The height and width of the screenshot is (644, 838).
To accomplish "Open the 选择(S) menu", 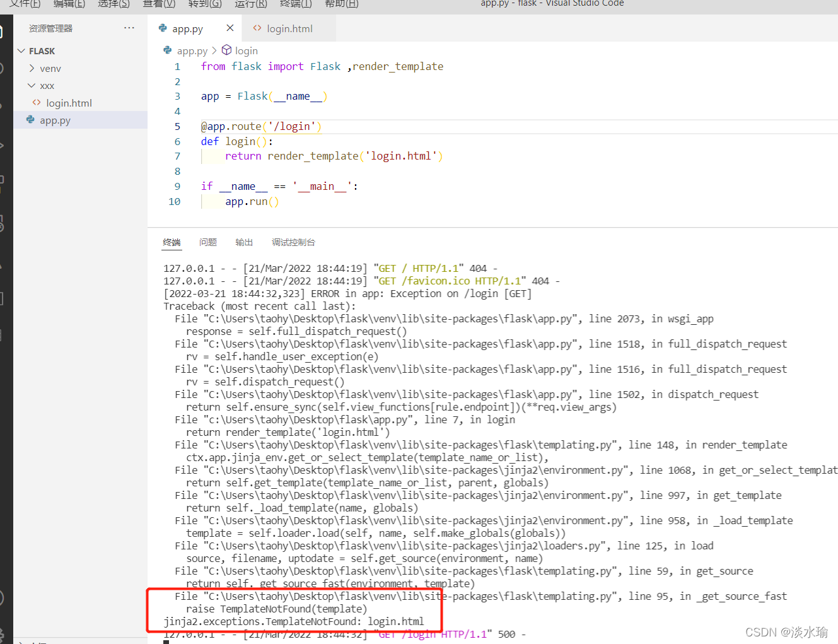I will coord(114,3).
